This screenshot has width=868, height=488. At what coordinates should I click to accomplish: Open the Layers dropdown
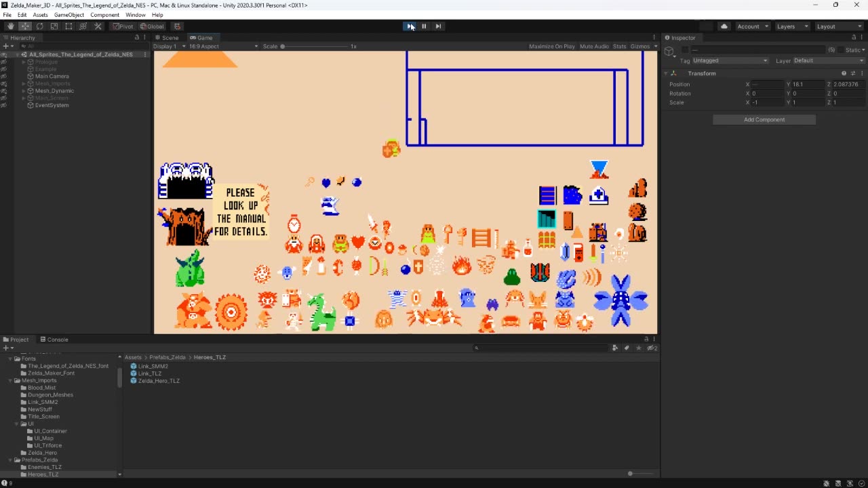click(x=792, y=26)
